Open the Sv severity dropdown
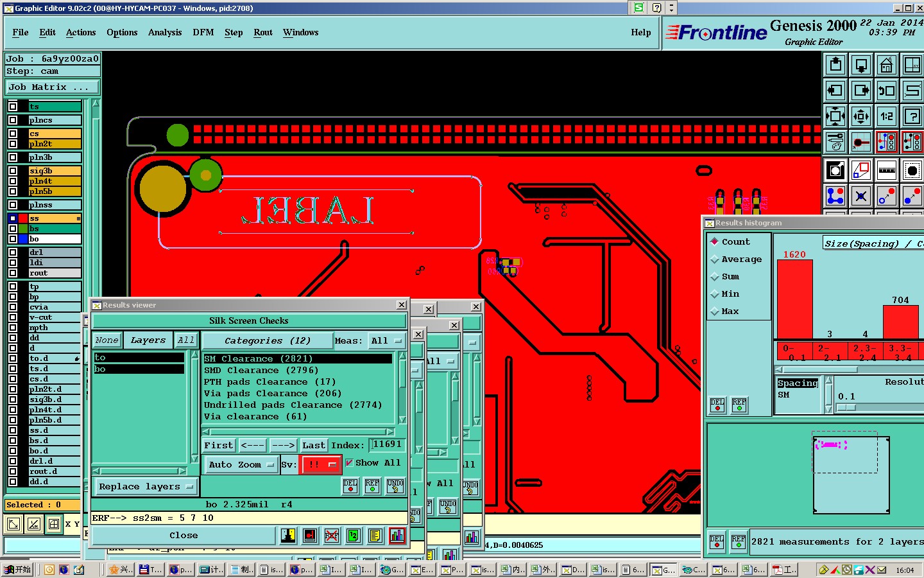 [x=320, y=464]
